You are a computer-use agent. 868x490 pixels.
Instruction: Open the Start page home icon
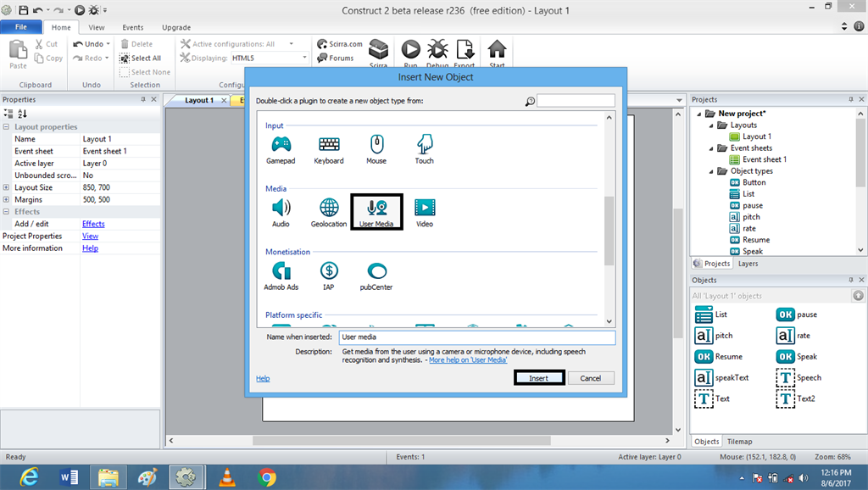[497, 48]
